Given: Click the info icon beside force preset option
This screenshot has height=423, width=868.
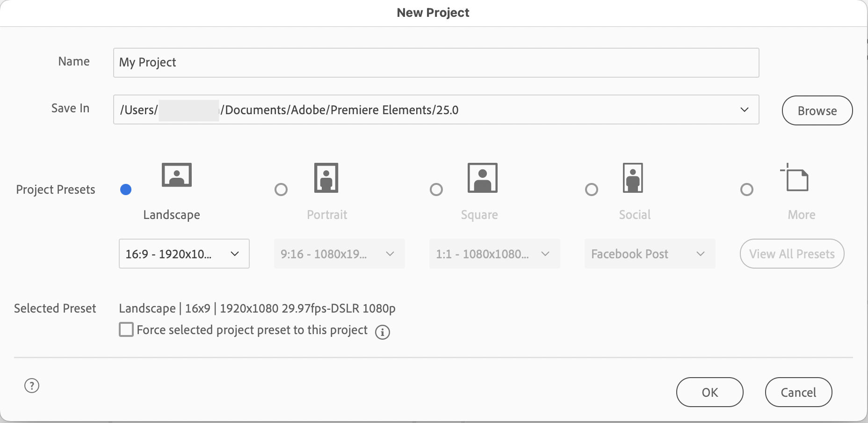Looking at the screenshot, I should (x=383, y=332).
